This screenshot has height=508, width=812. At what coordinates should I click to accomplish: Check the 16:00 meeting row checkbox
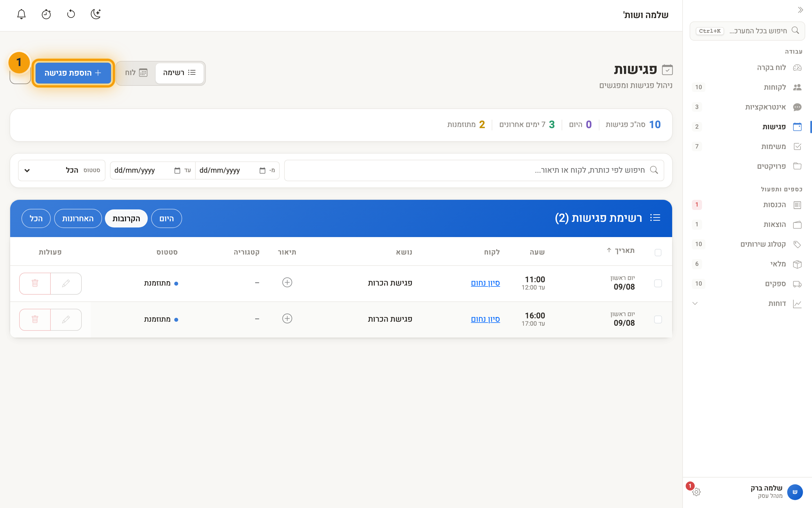coord(658,319)
